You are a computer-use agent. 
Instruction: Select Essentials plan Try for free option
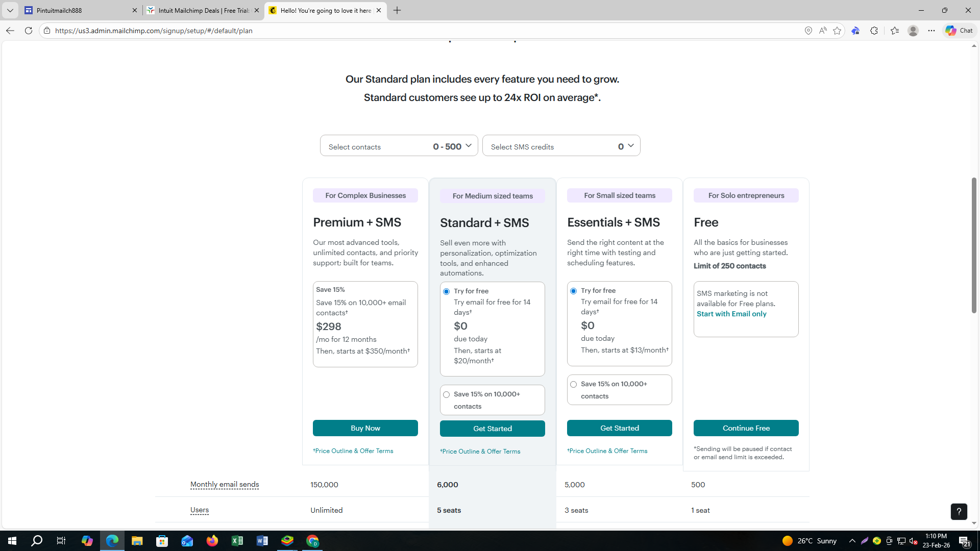click(x=574, y=291)
